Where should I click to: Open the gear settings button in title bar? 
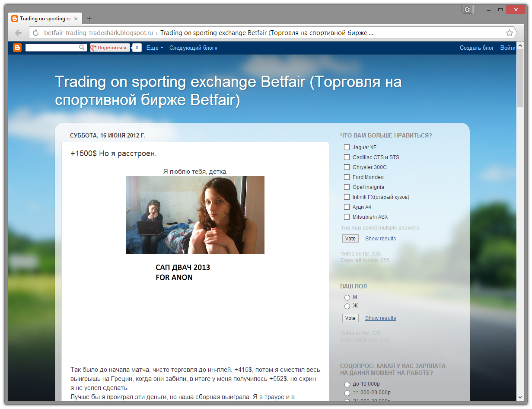click(467, 10)
